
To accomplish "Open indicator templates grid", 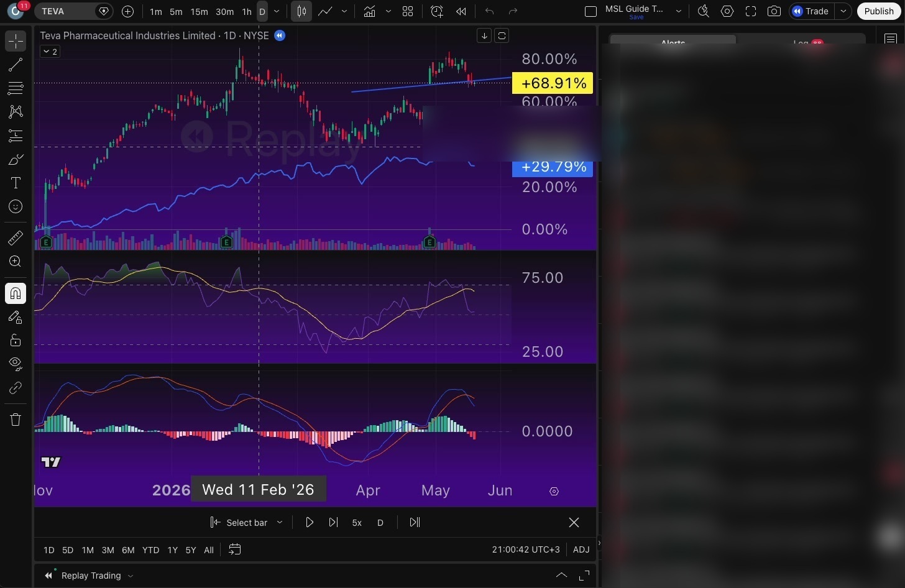I will pos(408,11).
